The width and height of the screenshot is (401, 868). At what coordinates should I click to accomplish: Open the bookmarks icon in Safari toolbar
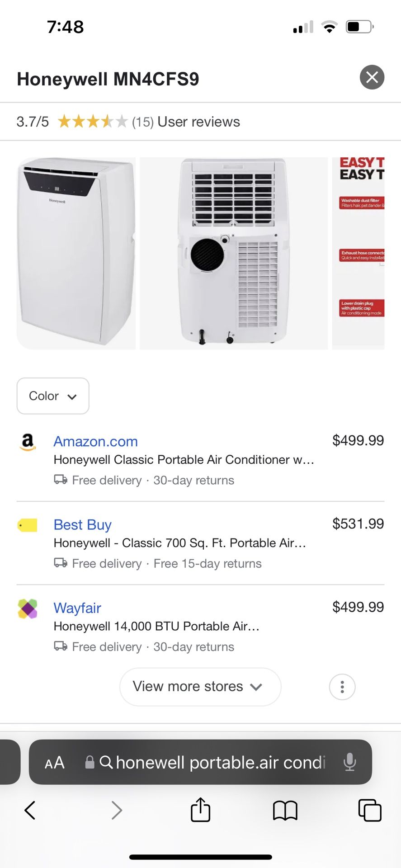[x=285, y=810]
